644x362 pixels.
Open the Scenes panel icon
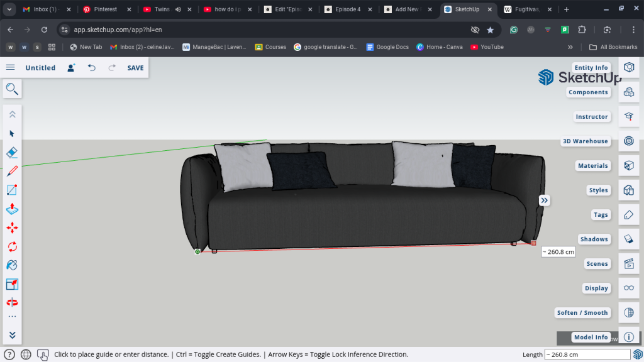pyautogui.click(x=628, y=264)
